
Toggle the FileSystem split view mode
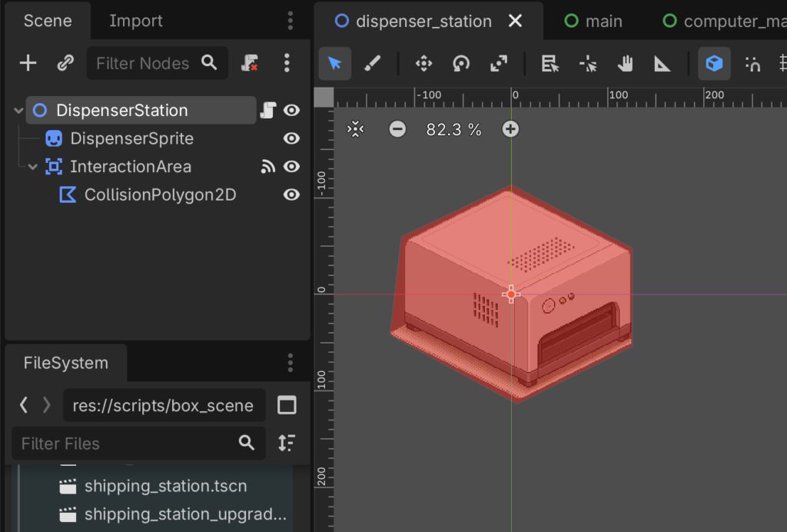tap(287, 405)
